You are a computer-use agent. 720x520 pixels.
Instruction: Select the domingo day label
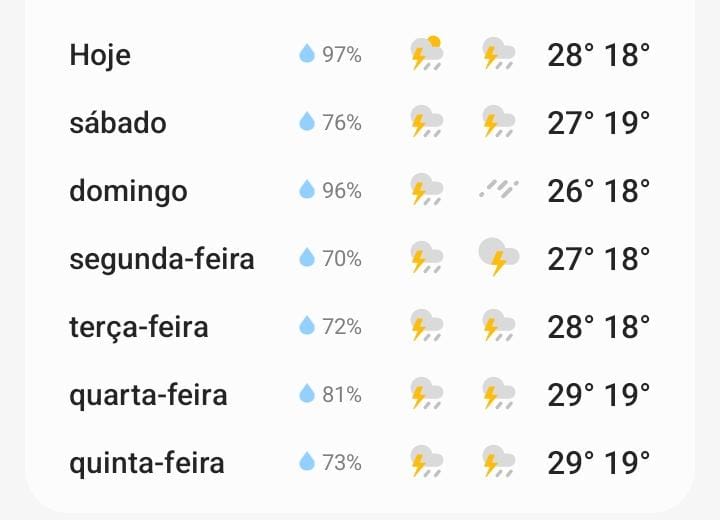pos(128,191)
